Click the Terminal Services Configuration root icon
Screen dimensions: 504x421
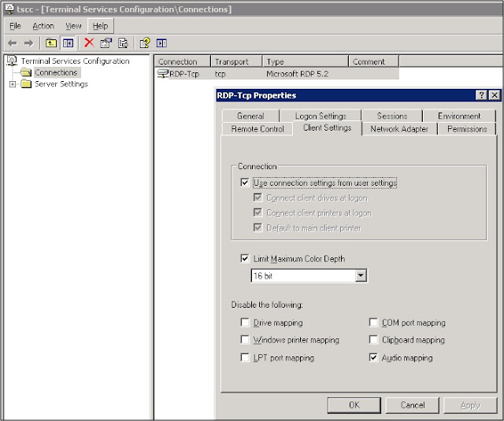[x=13, y=61]
